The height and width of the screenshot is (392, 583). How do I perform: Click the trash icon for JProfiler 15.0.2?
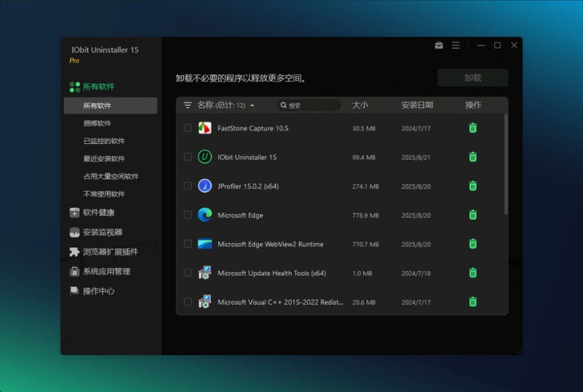(473, 186)
